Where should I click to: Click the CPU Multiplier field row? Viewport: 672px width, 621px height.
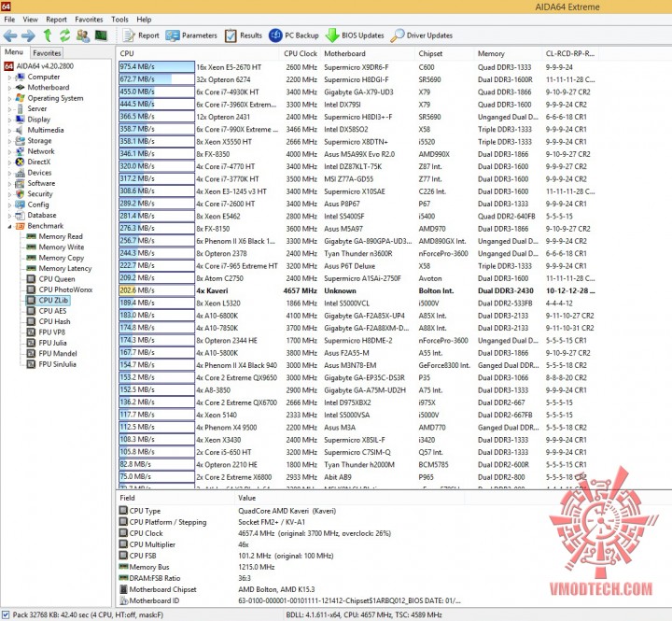pos(289,544)
